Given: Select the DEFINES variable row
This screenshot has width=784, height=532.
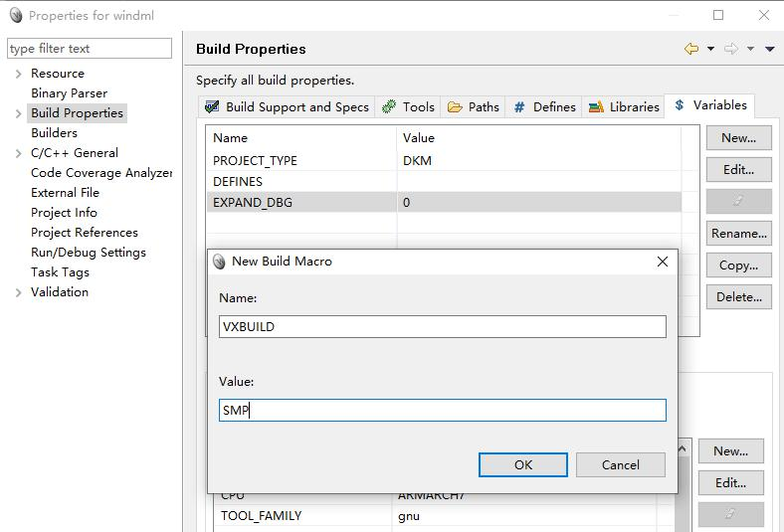Looking at the screenshot, I should [x=444, y=182].
